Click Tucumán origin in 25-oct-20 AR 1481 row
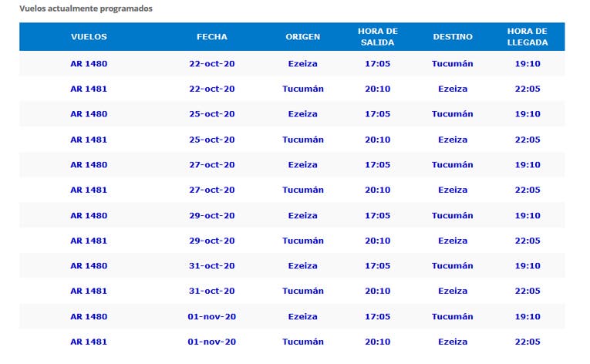Screen dimensions: 590x364 coord(303,140)
